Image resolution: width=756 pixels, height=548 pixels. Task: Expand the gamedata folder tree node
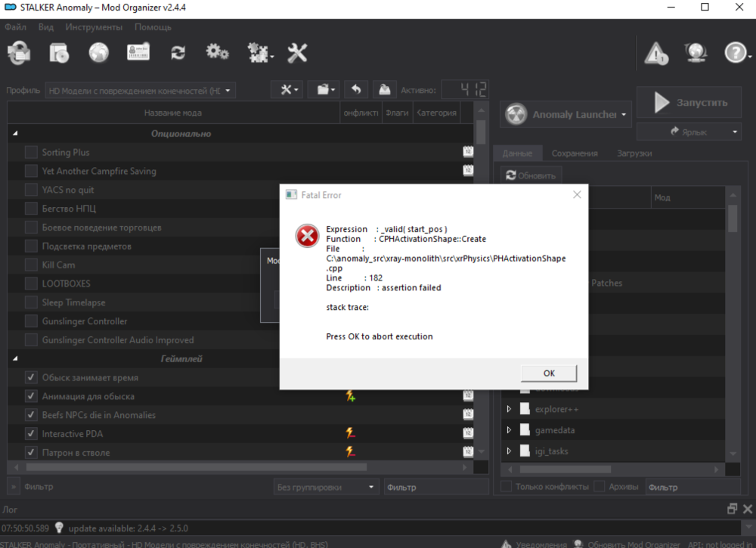[x=509, y=430]
